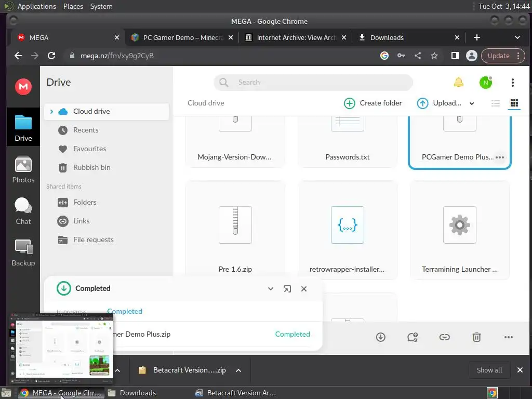Image resolution: width=532 pixels, height=399 pixels.
Task: Open the Backup section
Action: pos(23,253)
